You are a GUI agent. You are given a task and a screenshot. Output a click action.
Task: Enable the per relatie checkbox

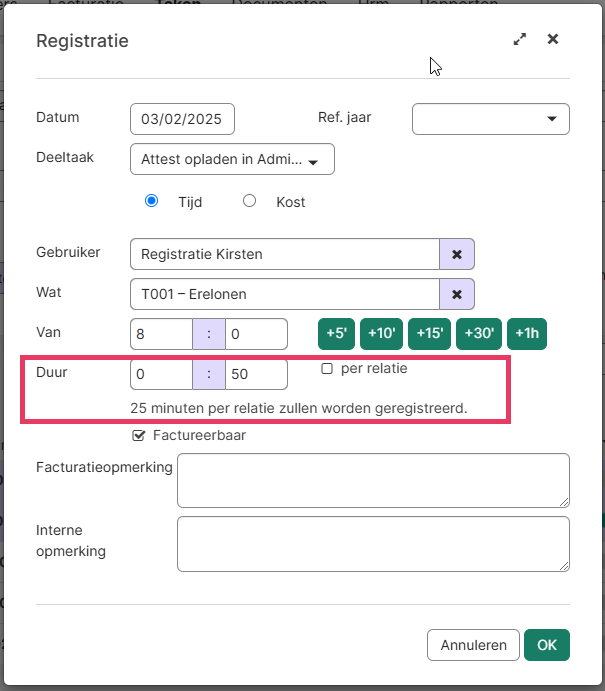pyautogui.click(x=327, y=368)
